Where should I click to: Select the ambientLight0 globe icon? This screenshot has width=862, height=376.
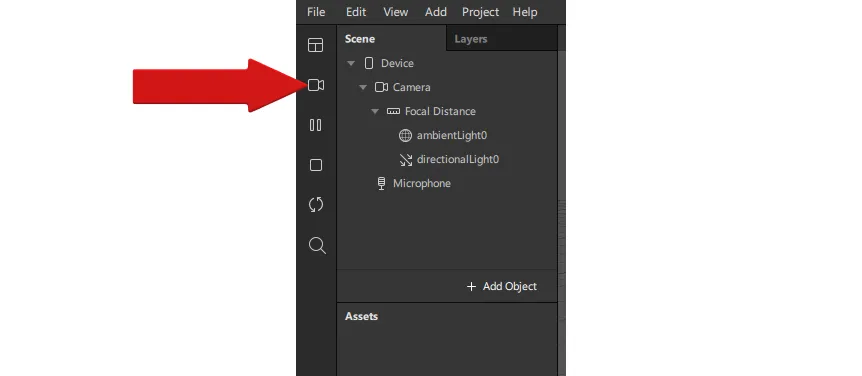coord(405,135)
